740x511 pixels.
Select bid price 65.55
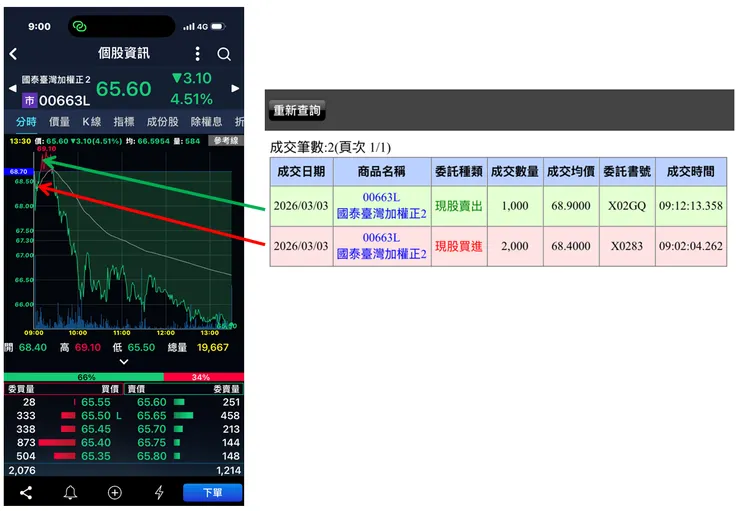tap(96, 402)
